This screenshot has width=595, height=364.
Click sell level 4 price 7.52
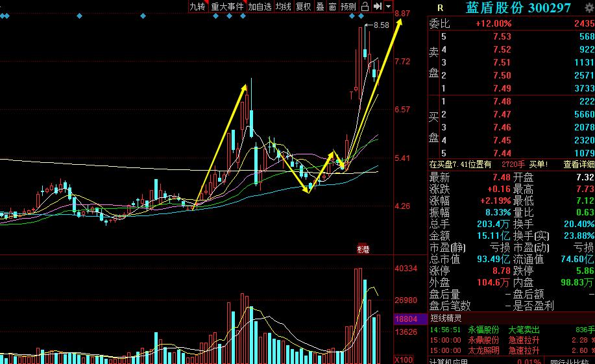pyautogui.click(x=502, y=49)
